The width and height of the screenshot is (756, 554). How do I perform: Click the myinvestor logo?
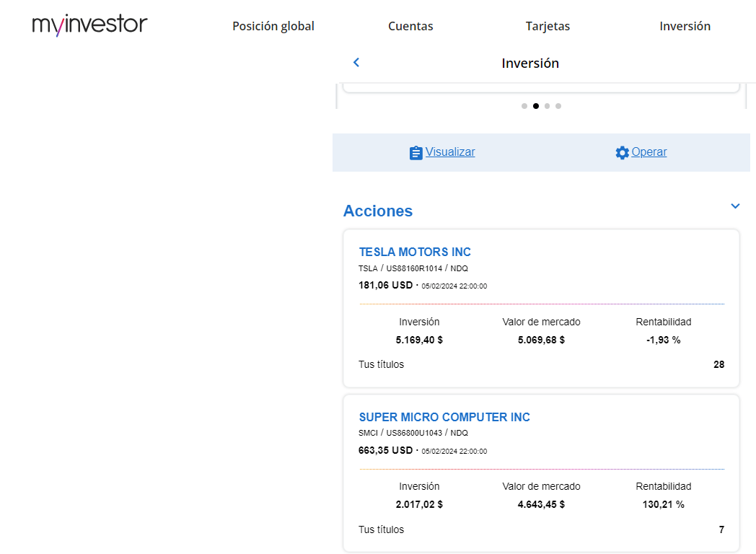coord(89,25)
